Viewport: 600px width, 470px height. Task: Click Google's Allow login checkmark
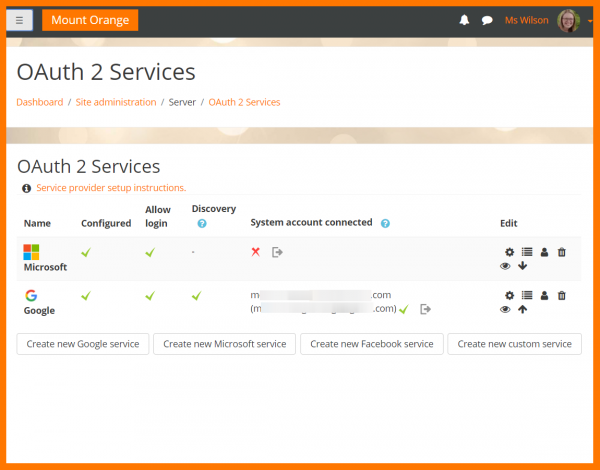click(150, 295)
